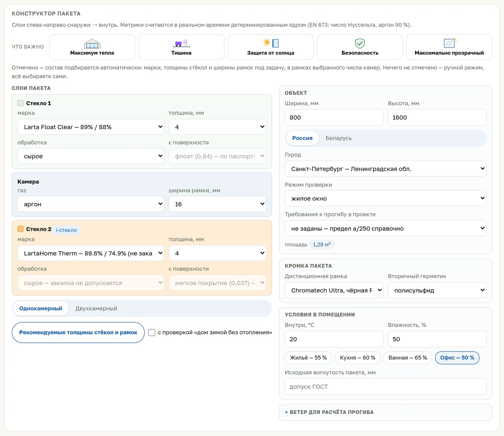The image size is (504, 436).
Task: Choose the Офис – 50 % preset
Action: [x=457, y=358]
